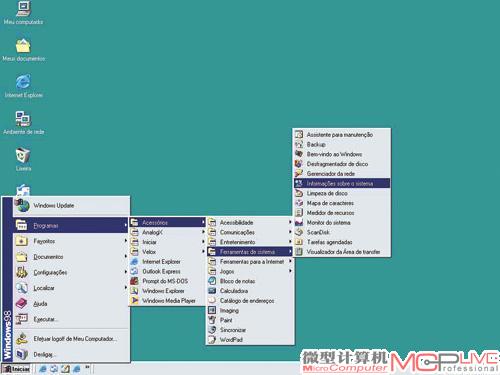
Task: Launch WordPad
Action: click(x=250, y=340)
